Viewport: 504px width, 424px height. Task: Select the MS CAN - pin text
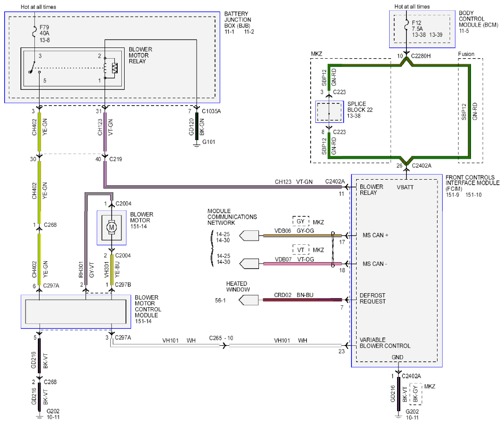point(375,264)
